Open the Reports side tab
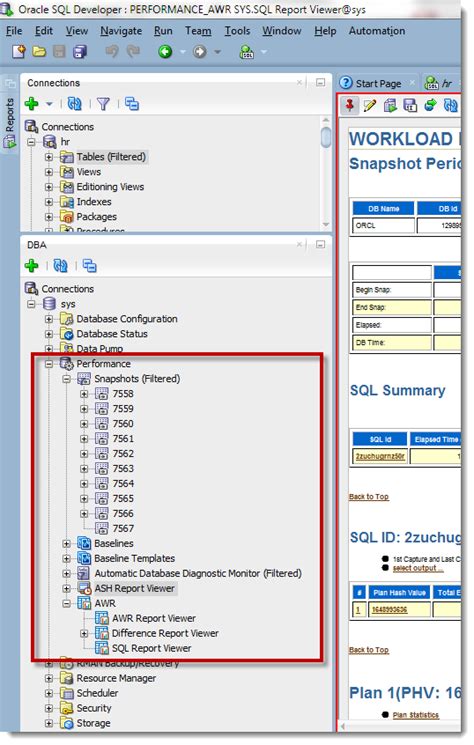474x745 pixels. [9, 123]
